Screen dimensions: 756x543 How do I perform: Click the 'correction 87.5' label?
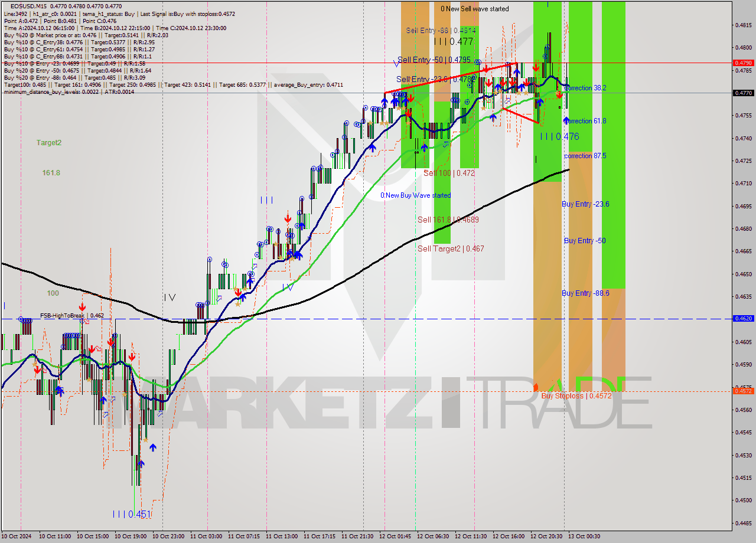(x=585, y=156)
